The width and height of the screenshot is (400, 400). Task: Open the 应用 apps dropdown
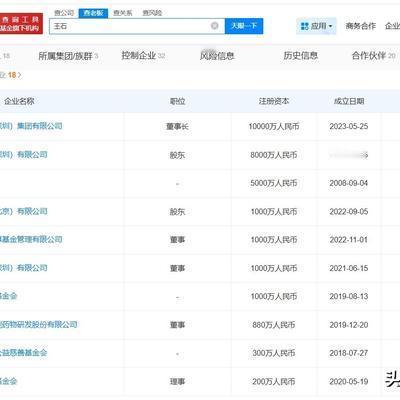click(316, 26)
